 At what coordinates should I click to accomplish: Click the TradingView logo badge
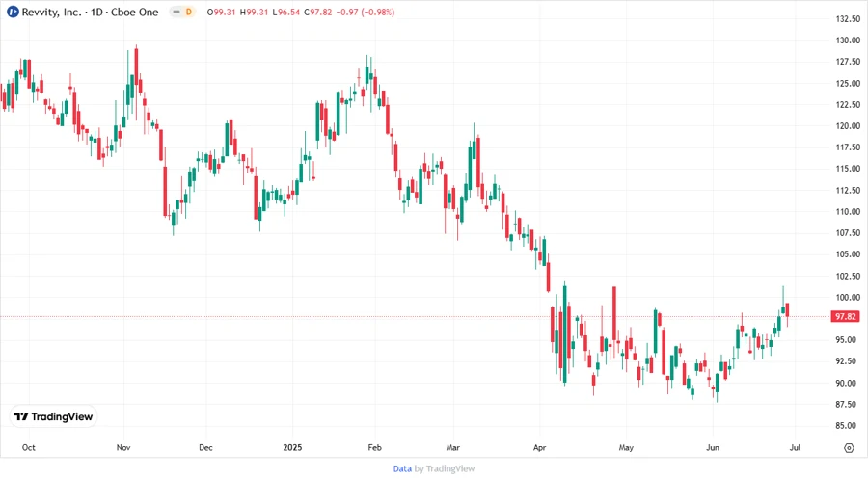(53, 416)
